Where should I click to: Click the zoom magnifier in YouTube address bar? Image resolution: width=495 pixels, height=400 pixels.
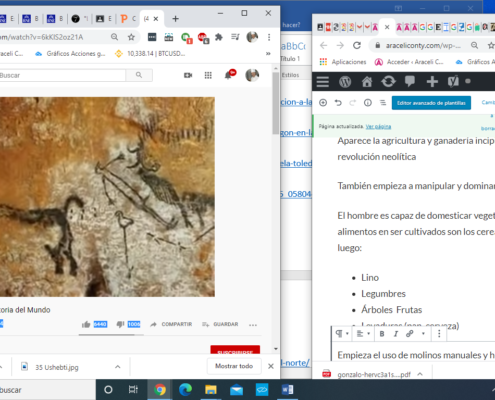pos(114,37)
